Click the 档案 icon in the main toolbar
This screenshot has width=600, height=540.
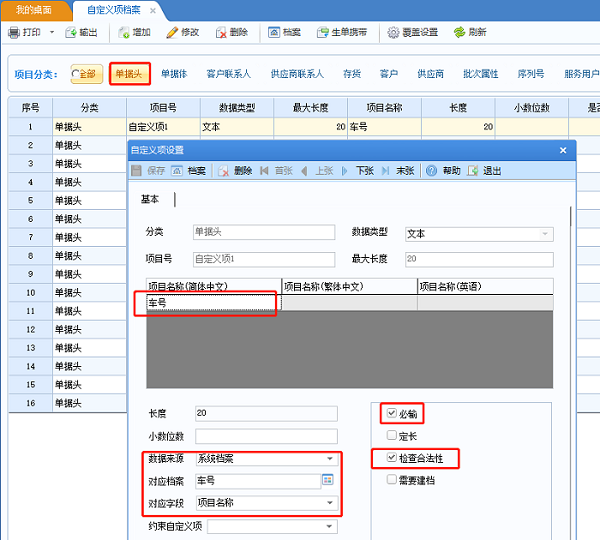tap(274, 33)
